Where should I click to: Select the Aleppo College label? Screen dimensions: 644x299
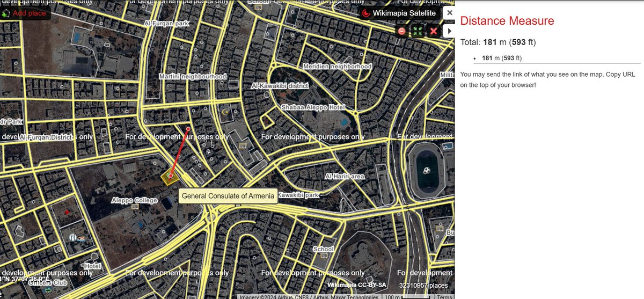click(x=134, y=200)
